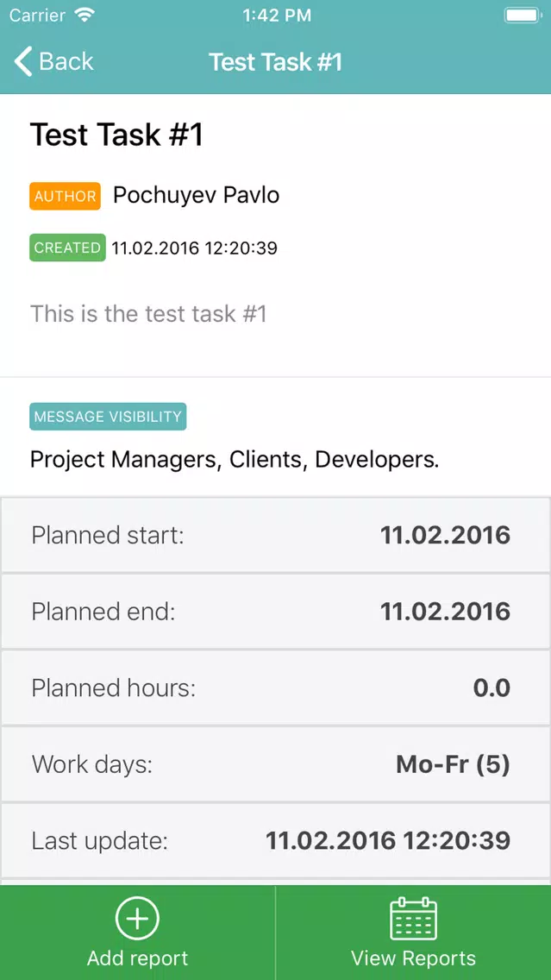
Task: Select the Planned hours row
Action: tap(276, 688)
